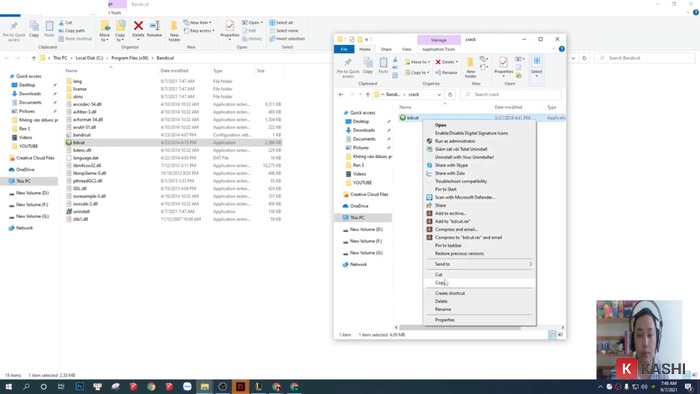Click Rename in crack window ribbon
Viewport: 700px width, 394px height.
[446, 72]
